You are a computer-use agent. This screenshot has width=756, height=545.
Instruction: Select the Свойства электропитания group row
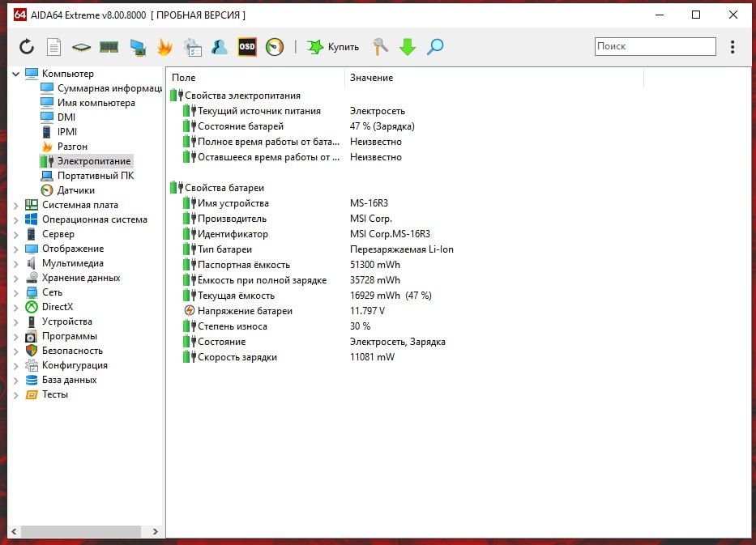pyautogui.click(x=235, y=96)
